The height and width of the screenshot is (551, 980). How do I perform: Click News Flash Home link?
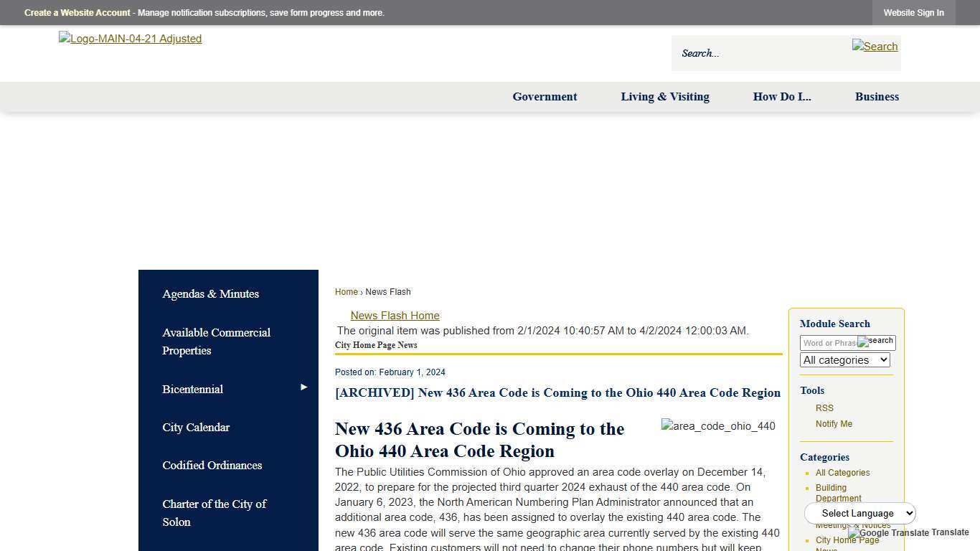395,316
